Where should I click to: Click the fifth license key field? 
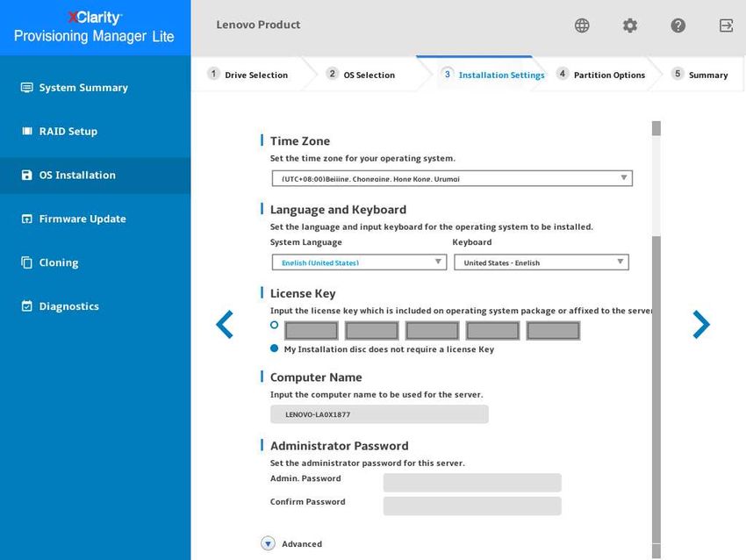(553, 331)
